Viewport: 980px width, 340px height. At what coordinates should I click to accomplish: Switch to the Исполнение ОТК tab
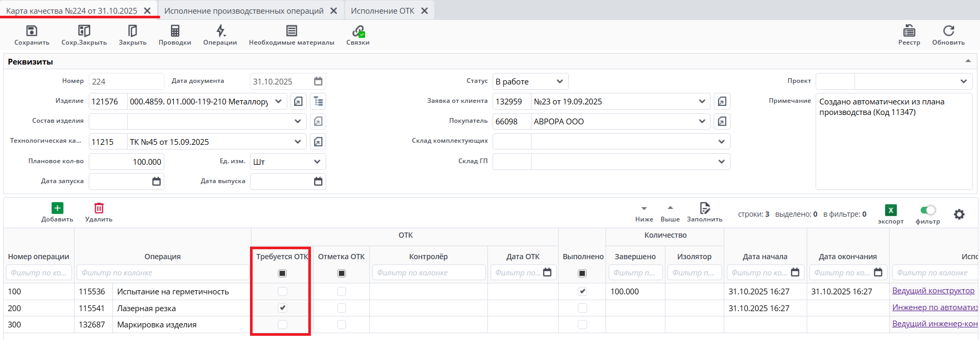[x=382, y=10]
